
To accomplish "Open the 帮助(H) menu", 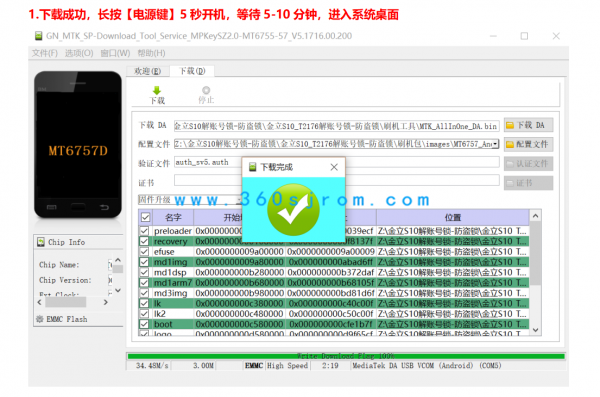I will (151, 53).
